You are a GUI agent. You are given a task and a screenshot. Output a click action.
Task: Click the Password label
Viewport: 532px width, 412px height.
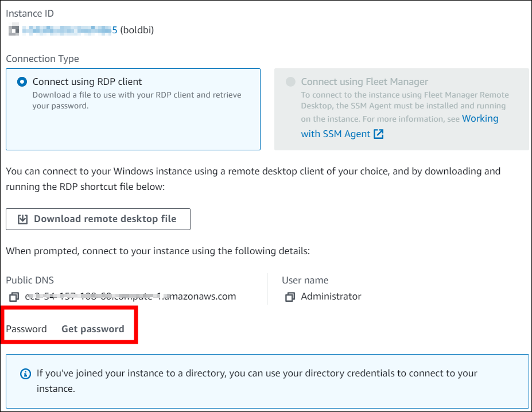(26, 329)
